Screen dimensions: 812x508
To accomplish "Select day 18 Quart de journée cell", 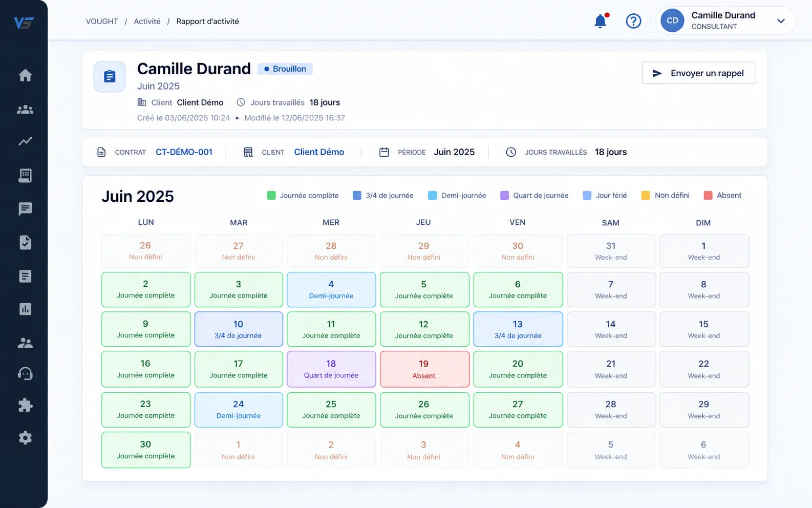I will tap(331, 369).
